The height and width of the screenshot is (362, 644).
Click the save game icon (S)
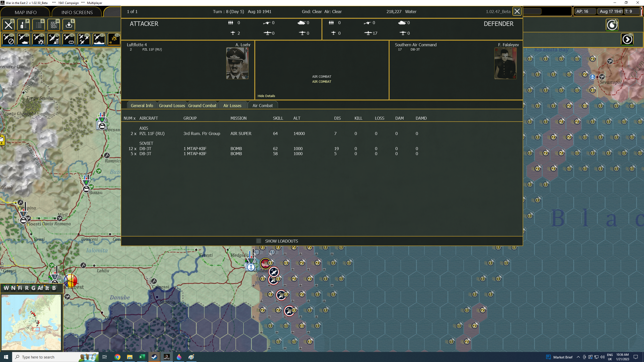(x=69, y=25)
